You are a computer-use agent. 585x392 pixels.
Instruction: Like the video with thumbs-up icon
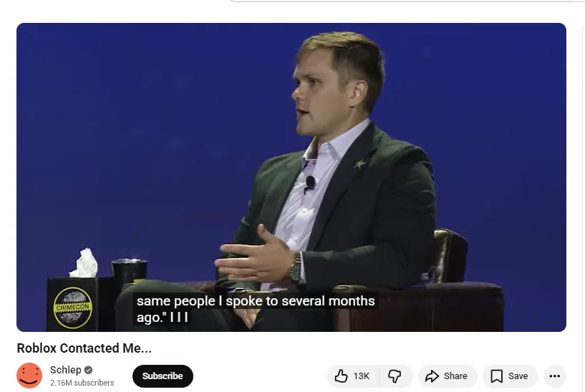(341, 376)
